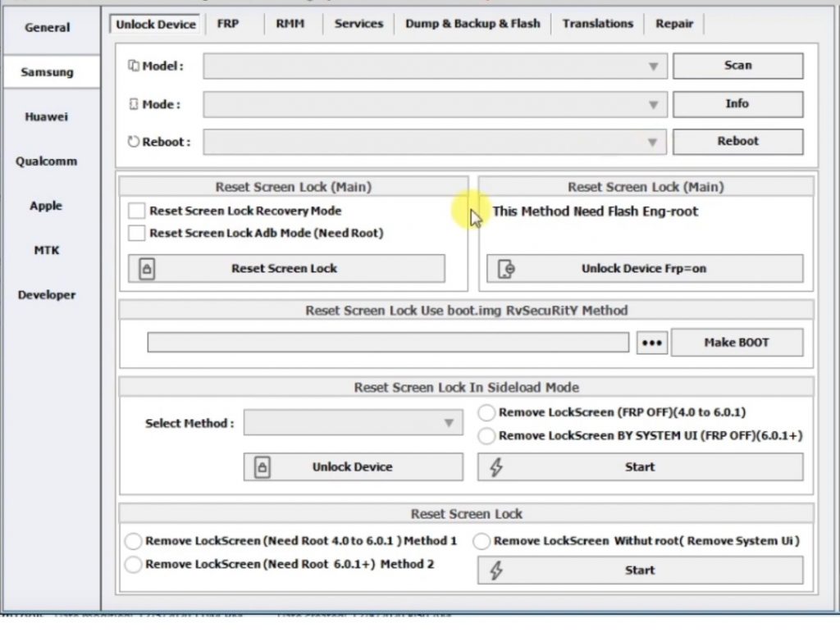The width and height of the screenshot is (840, 632).
Task: Click the lock icon on Reset Screen Lock button
Action: tap(148, 268)
